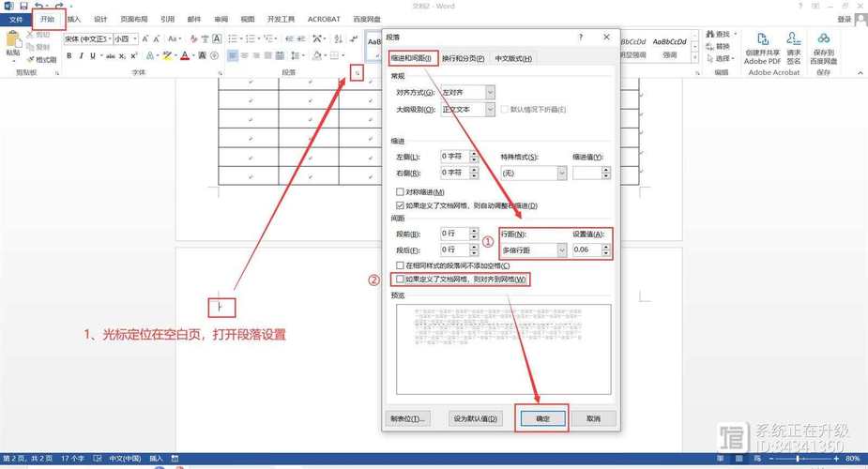Check no spacing between same-style paragraphs option

pyautogui.click(x=400, y=266)
